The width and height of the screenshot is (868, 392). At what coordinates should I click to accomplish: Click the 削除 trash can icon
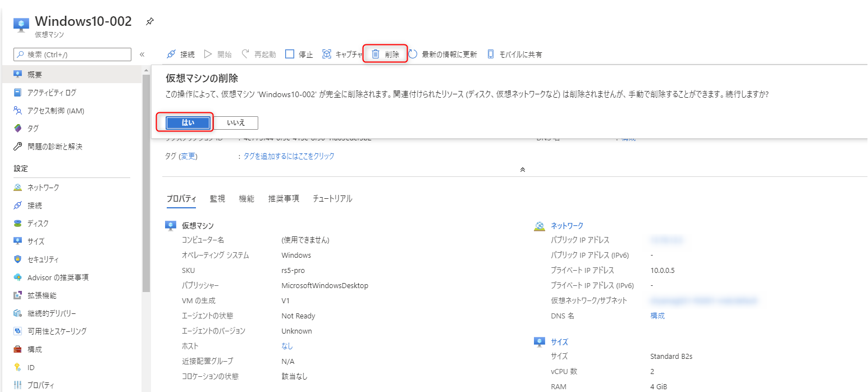376,54
